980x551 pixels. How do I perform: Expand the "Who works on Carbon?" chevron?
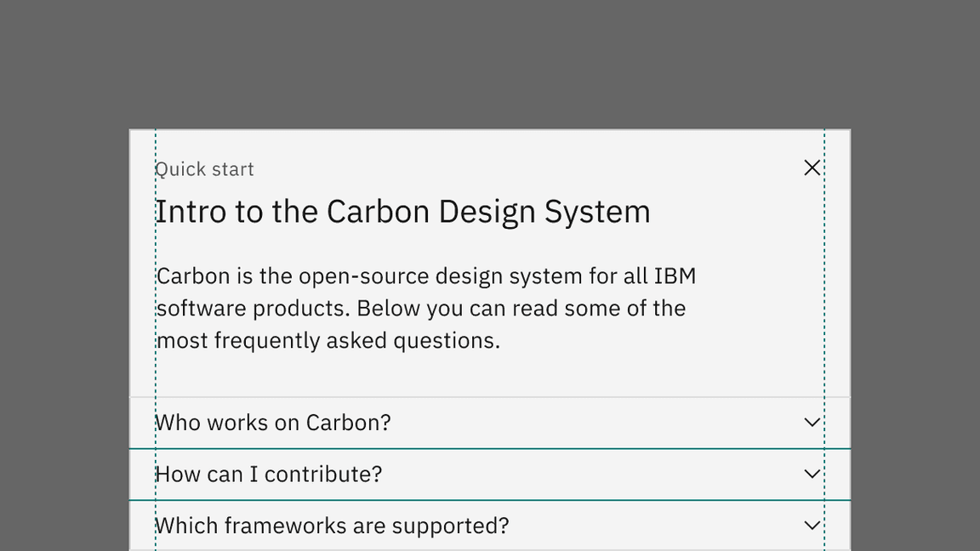[x=812, y=423]
